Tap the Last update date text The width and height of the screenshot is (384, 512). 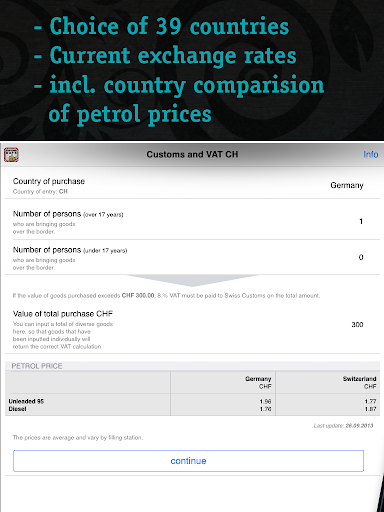(343, 426)
